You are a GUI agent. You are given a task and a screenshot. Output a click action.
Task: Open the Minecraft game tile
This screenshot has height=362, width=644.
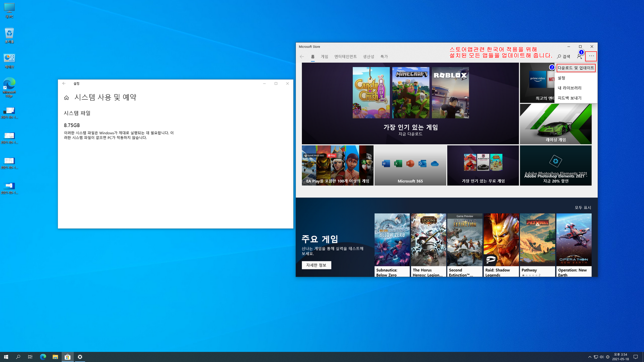410,93
